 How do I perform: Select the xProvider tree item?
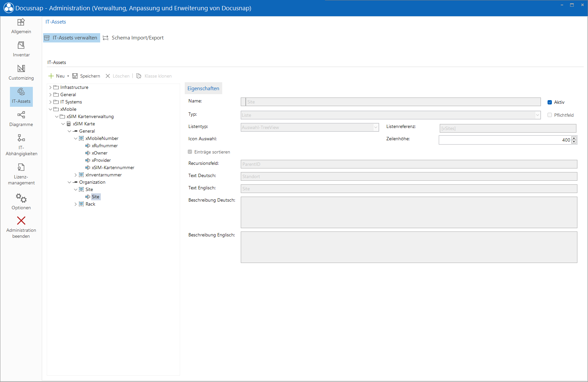tap(101, 160)
